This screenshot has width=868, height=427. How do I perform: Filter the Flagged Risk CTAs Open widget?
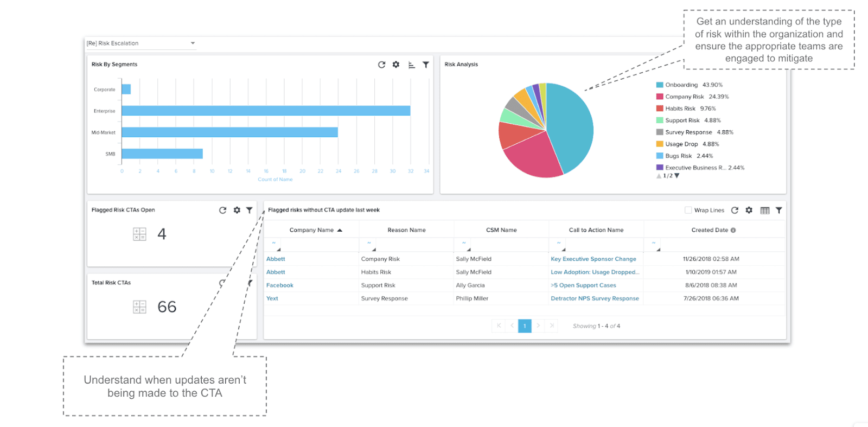pos(250,210)
